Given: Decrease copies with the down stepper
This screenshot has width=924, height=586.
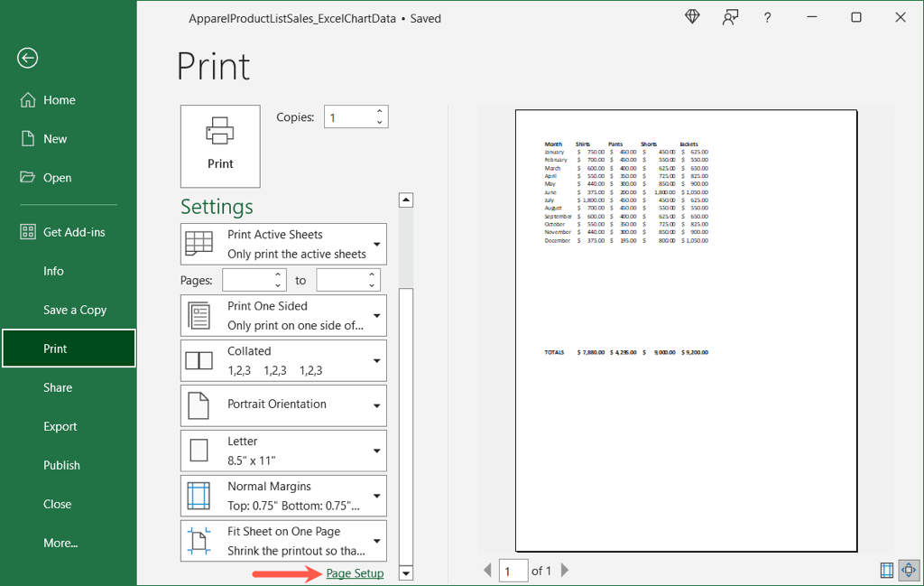Looking at the screenshot, I should pyautogui.click(x=380, y=123).
